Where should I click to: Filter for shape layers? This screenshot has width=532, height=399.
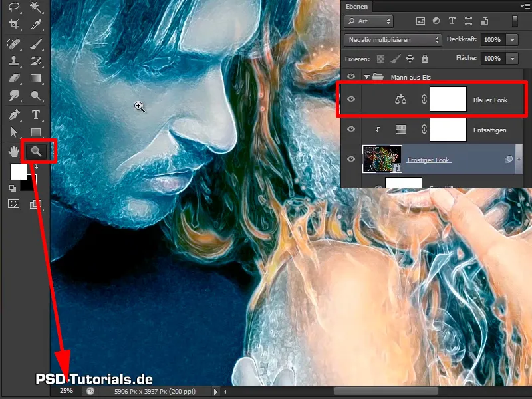(468, 21)
